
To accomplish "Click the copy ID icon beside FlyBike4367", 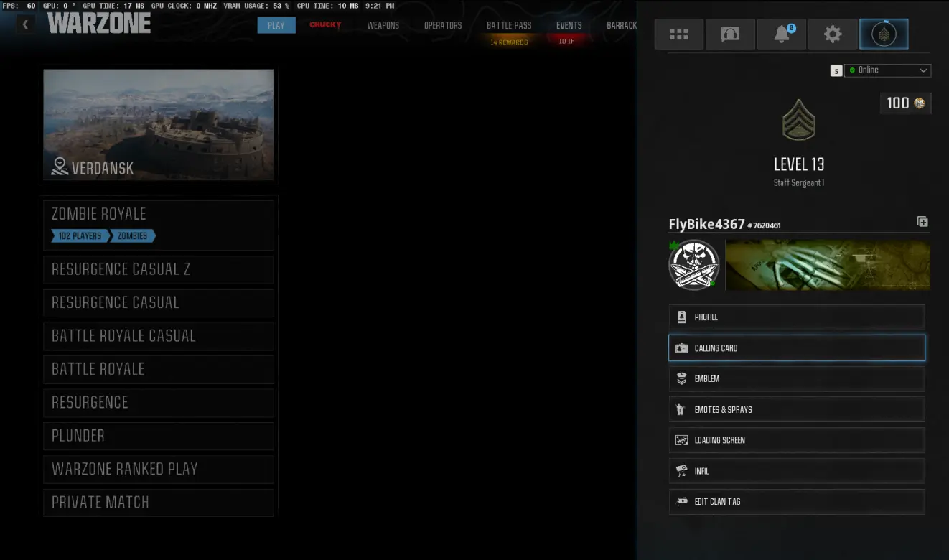I will point(922,223).
